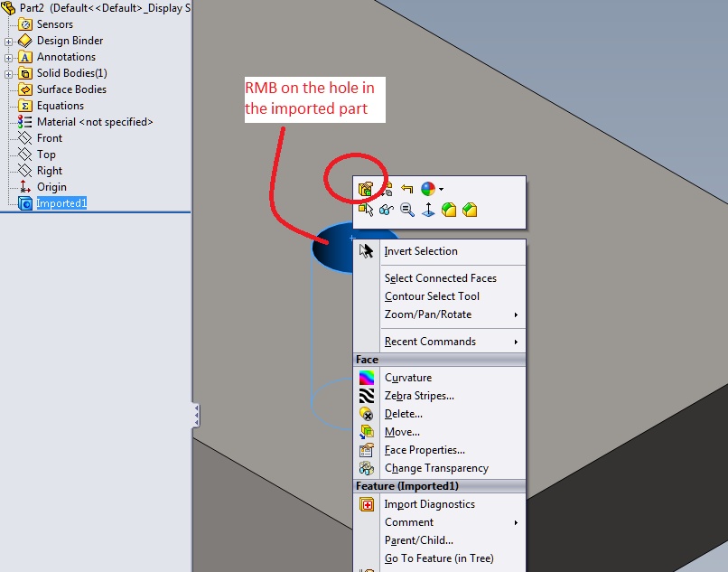Viewport: 728px width, 572px height.
Task: Select the Top plane in tree
Action: [x=46, y=155]
